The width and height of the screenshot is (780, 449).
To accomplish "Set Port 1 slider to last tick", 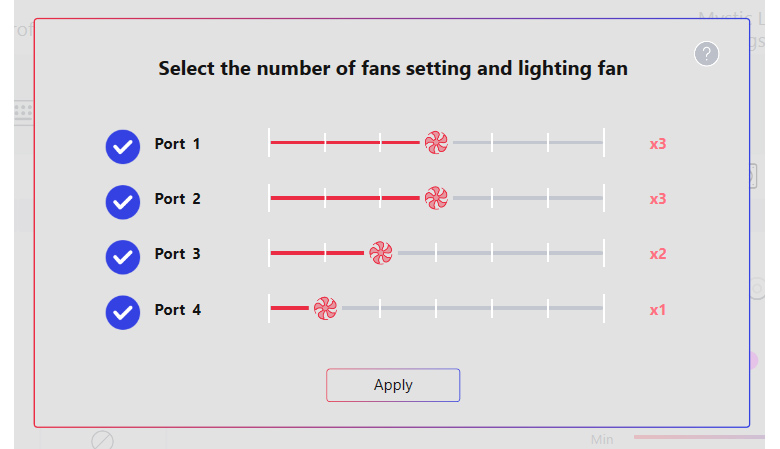I will click(x=603, y=143).
